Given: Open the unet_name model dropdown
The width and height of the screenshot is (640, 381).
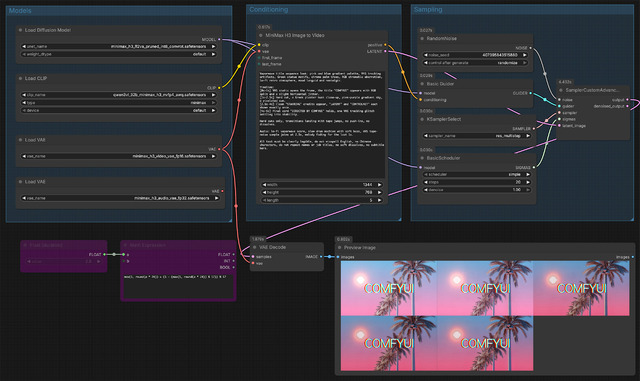Looking at the screenshot, I should [119, 47].
